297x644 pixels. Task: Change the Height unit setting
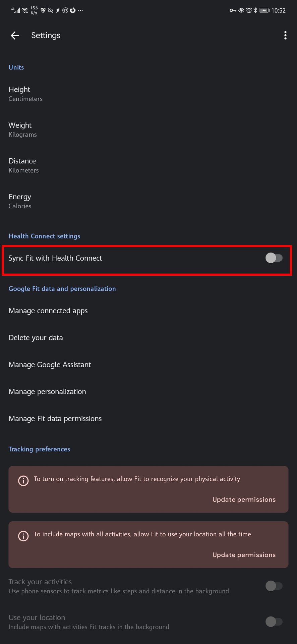click(25, 94)
